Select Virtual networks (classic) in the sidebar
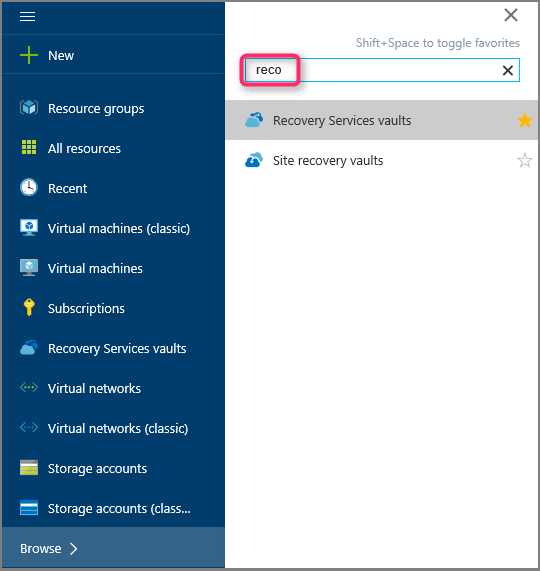This screenshot has height=571, width=540. 113,429
